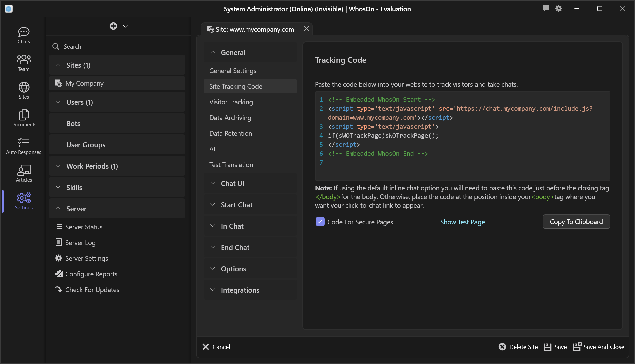Viewport: 635px width, 364px height.
Task: Open the Chats section in sidebar
Action: pyautogui.click(x=24, y=35)
